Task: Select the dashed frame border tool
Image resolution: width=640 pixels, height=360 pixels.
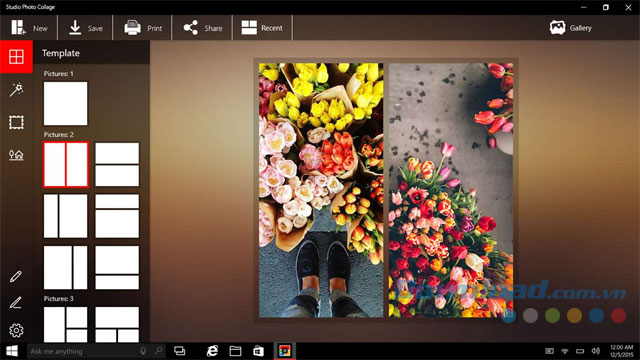Action: tap(16, 122)
